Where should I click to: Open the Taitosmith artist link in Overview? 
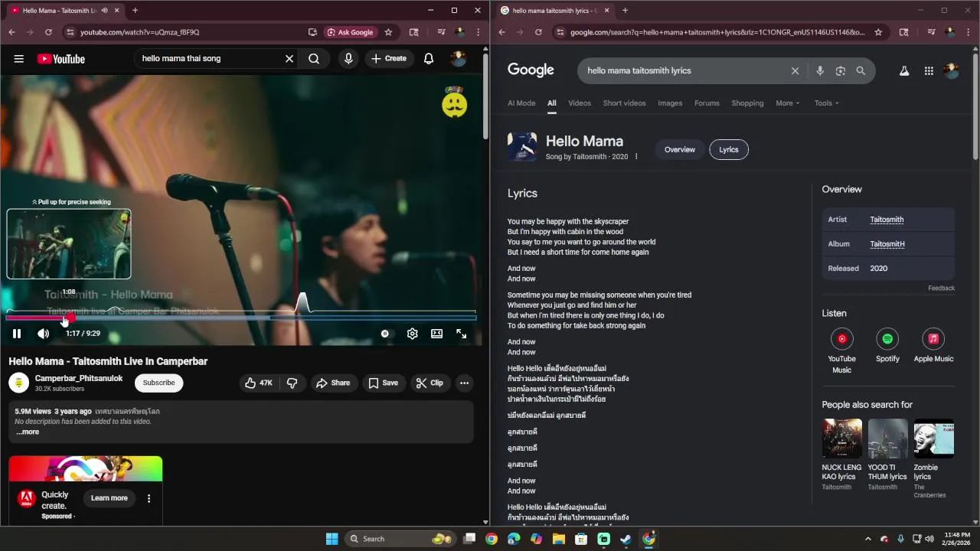(887, 220)
